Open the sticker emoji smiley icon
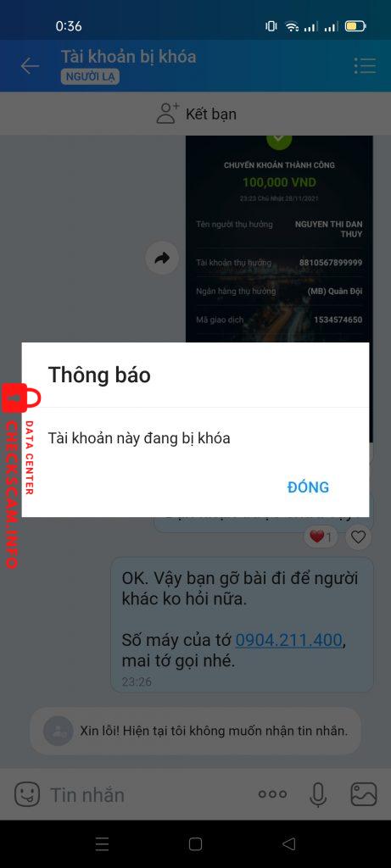The width and height of the screenshot is (391, 868). click(27, 794)
